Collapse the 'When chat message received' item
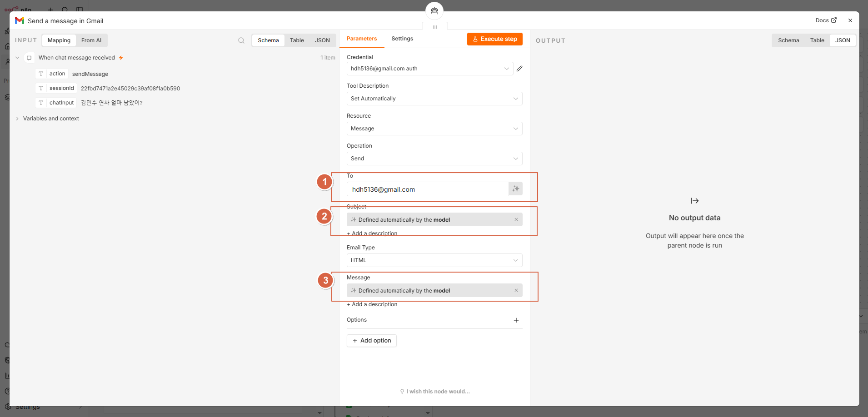The height and width of the screenshot is (417, 868). tap(17, 58)
